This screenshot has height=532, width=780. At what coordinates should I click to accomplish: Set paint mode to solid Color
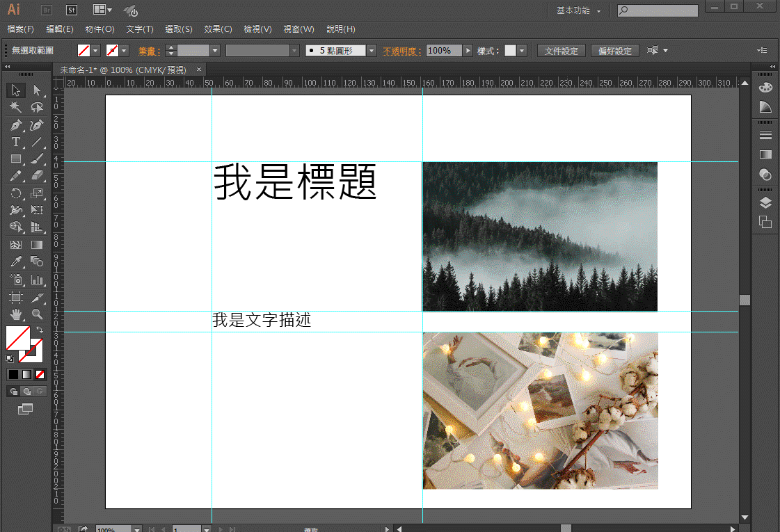pos(13,374)
